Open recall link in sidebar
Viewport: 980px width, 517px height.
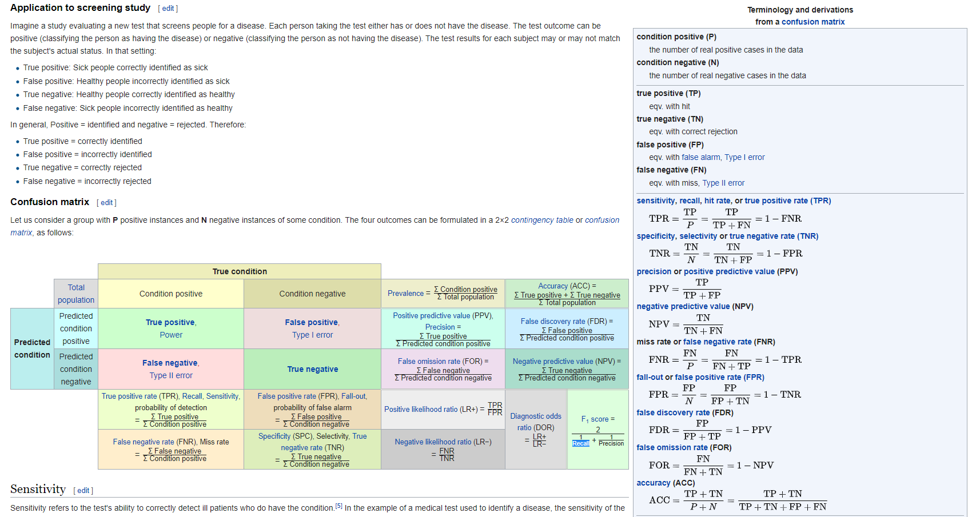click(690, 201)
